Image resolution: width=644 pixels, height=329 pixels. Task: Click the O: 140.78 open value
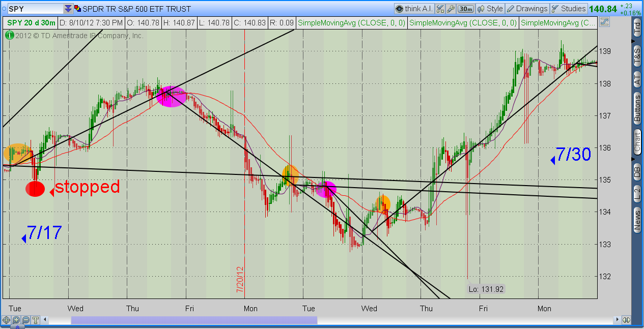[143, 22]
